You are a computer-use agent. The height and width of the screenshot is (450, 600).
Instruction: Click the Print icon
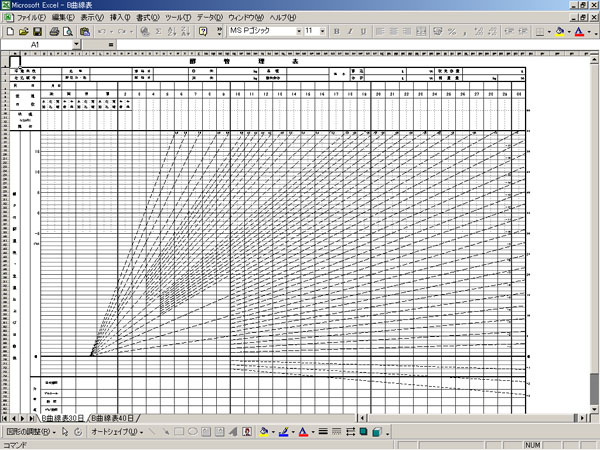tap(54, 32)
